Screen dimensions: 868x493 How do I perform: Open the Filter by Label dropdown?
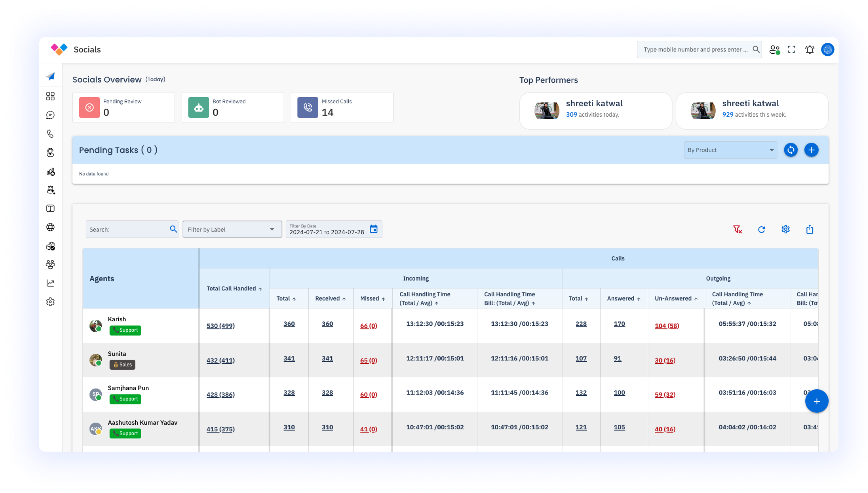coord(232,229)
